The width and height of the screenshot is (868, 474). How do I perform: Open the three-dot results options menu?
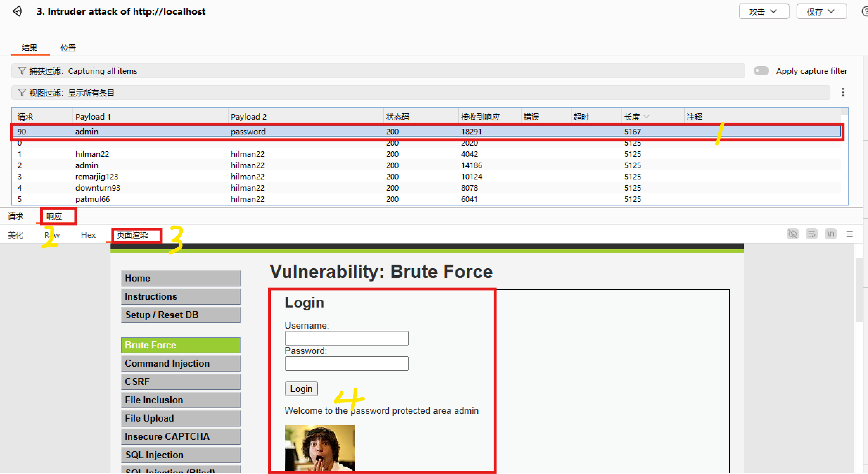[843, 92]
